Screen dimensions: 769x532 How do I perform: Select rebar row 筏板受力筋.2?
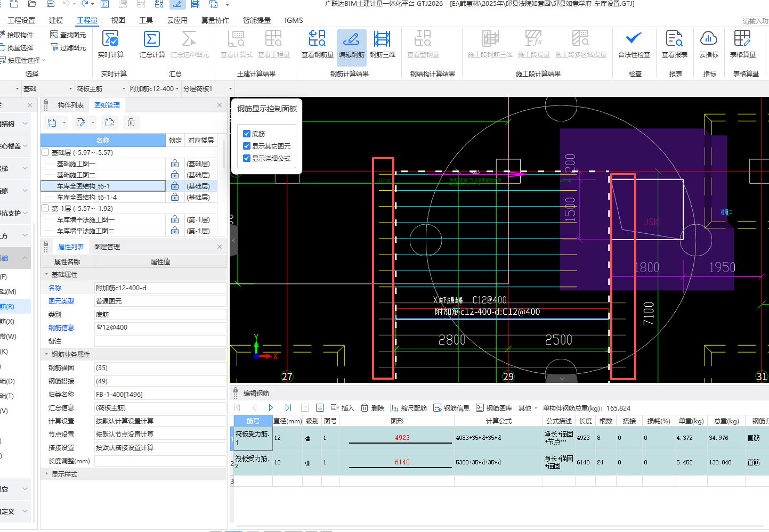coord(252,462)
